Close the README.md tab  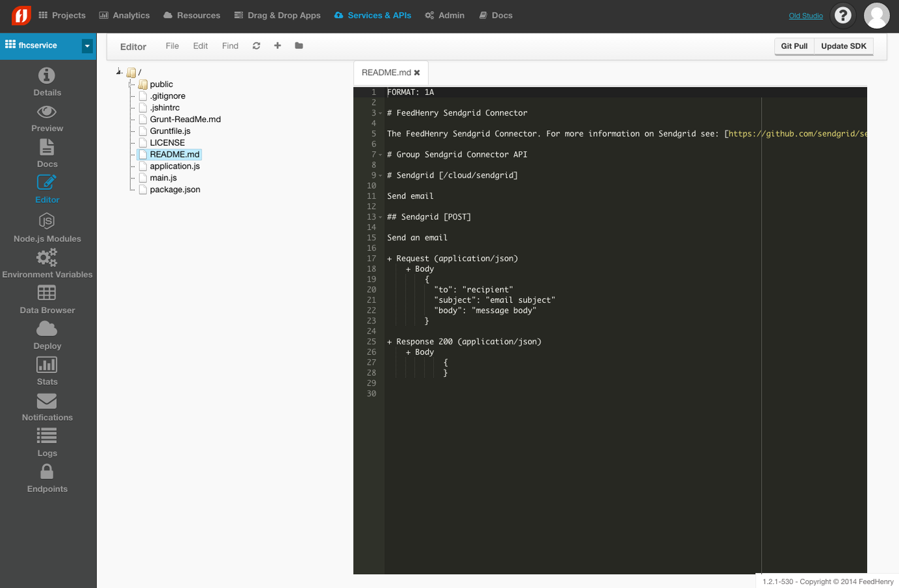point(417,73)
